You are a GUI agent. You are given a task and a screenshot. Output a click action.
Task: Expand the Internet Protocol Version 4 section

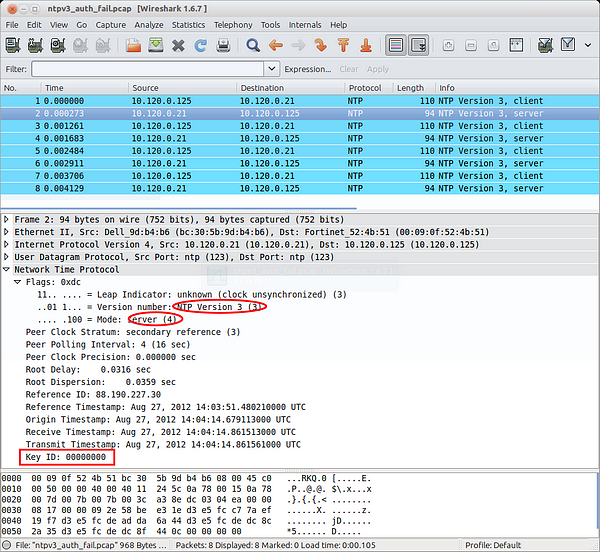click(x=8, y=244)
